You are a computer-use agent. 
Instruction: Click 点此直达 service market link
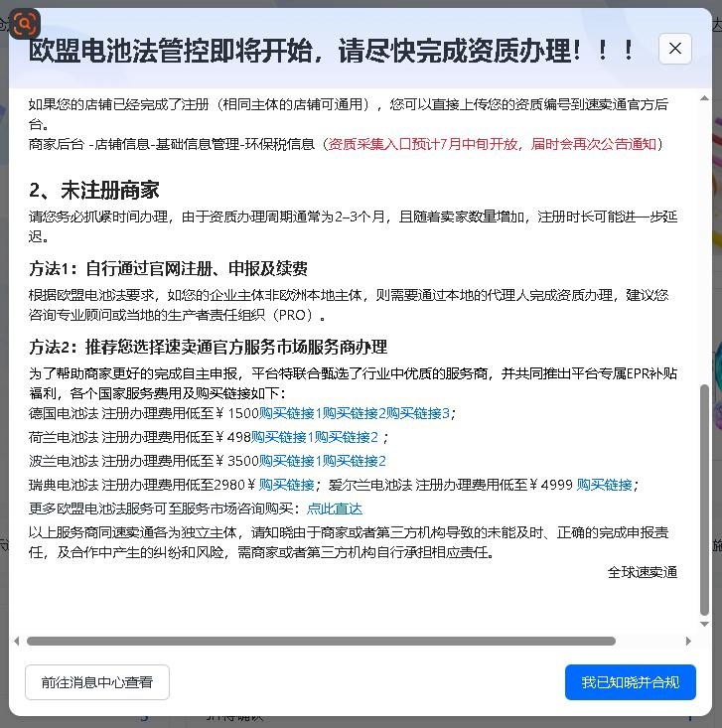[x=335, y=509]
